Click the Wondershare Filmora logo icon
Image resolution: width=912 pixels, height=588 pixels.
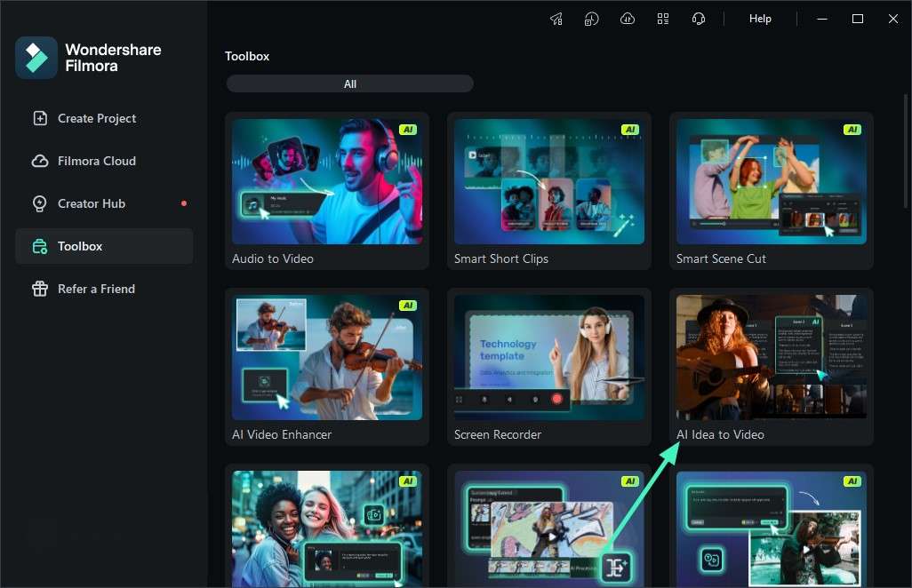[x=36, y=58]
